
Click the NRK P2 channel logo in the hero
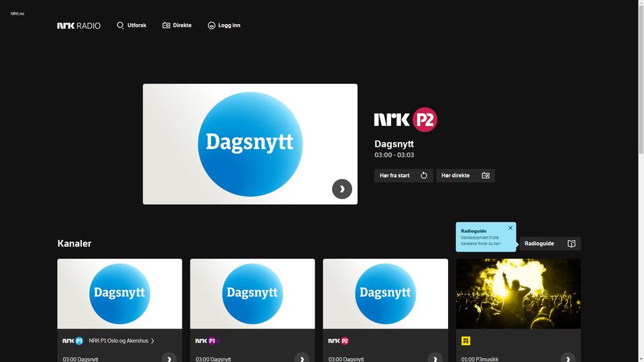406,119
